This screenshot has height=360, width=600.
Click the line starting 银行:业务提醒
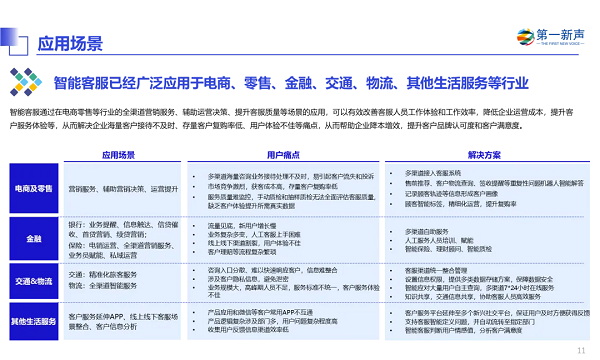pyautogui.click(x=123, y=230)
